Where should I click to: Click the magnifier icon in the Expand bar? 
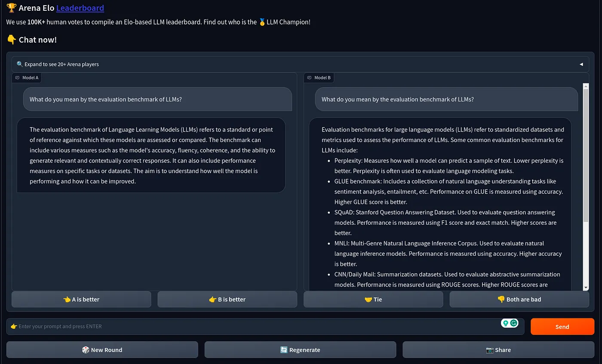(20, 64)
